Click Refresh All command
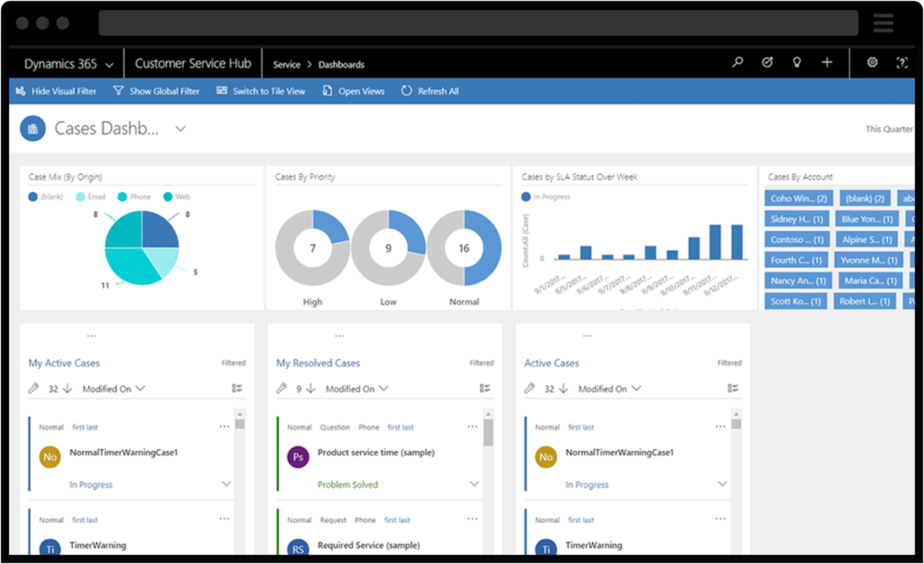 [430, 91]
